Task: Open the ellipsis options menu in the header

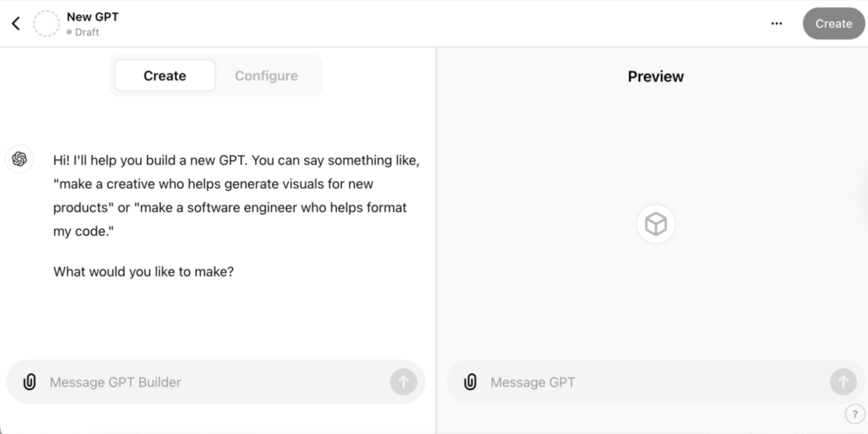Action: (776, 23)
